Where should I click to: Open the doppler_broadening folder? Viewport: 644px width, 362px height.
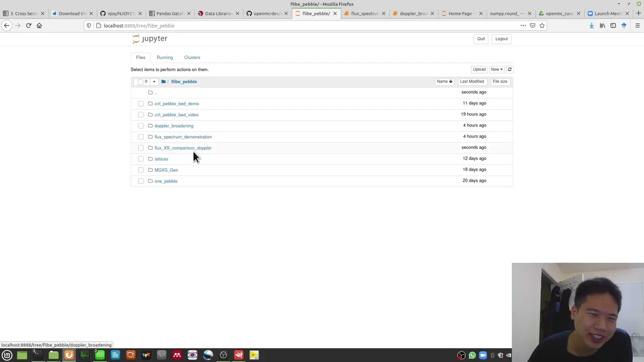click(x=174, y=126)
